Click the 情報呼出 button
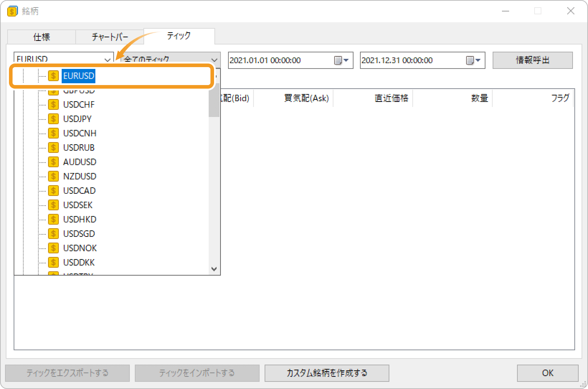588x389 pixels. click(532, 60)
